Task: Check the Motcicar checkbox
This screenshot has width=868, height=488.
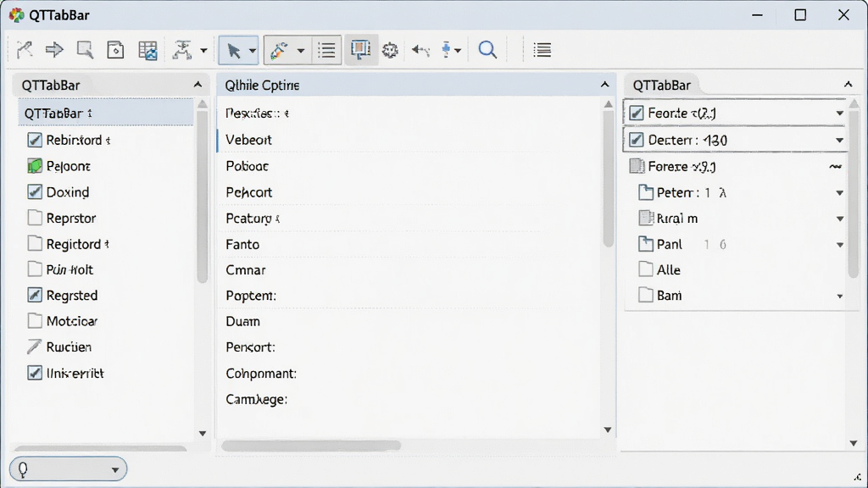Action: pos(34,320)
